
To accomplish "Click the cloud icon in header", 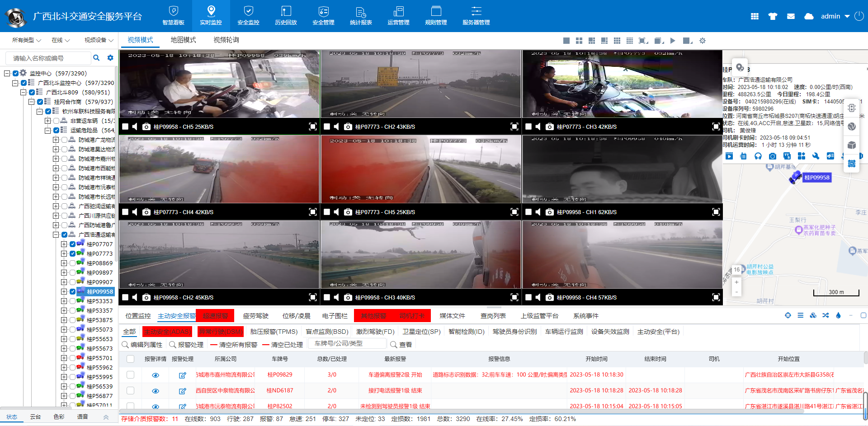I will tap(809, 16).
